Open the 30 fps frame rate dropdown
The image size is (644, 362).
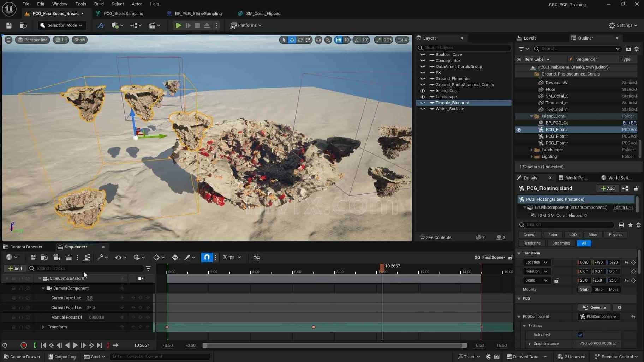pyautogui.click(x=232, y=257)
